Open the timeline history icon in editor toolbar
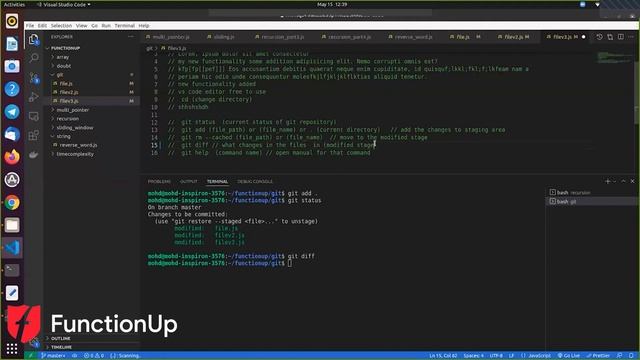640x360 pixels. [x=599, y=37]
